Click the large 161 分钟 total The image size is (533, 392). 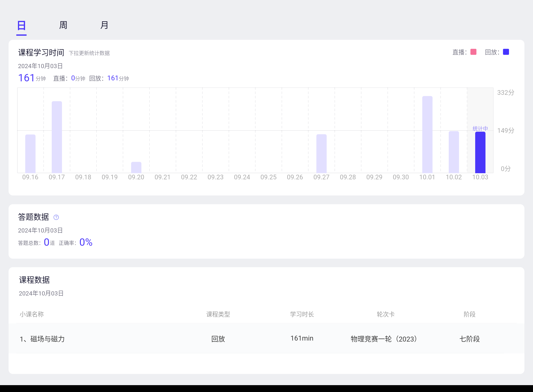point(32,78)
